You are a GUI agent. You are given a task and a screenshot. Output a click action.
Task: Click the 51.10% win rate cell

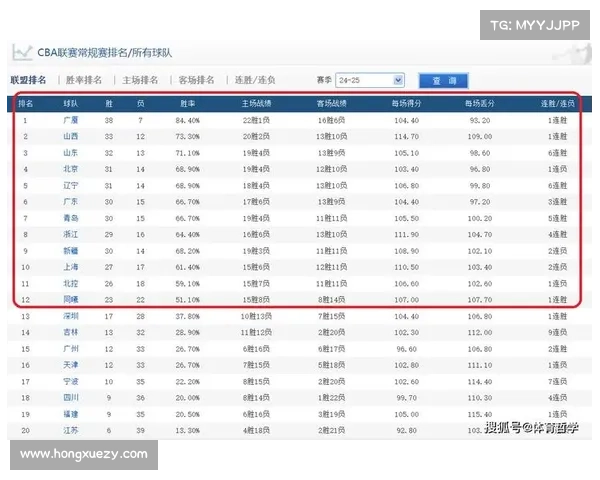coord(188,300)
